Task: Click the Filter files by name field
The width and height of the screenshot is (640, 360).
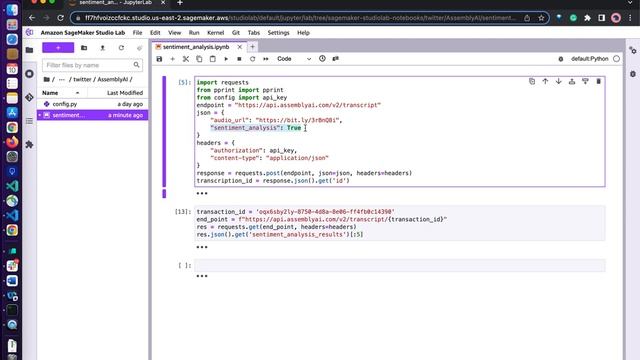Action: [92, 65]
